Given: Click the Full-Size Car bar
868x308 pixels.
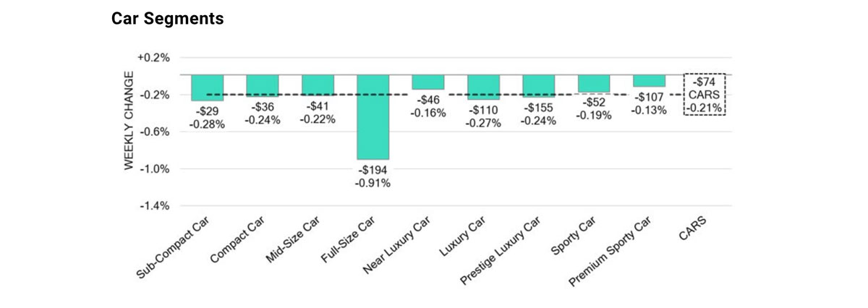Looking at the screenshot, I should point(373,116).
